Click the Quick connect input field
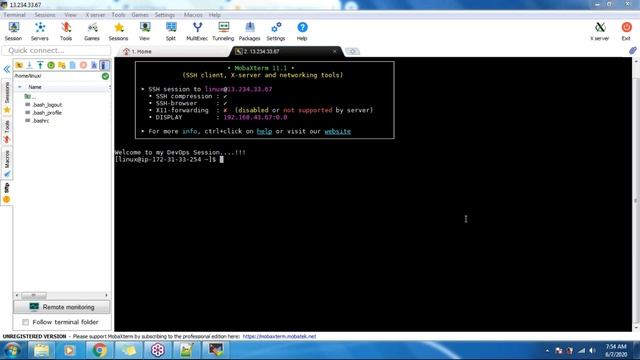The width and height of the screenshot is (640, 360). coord(56,51)
